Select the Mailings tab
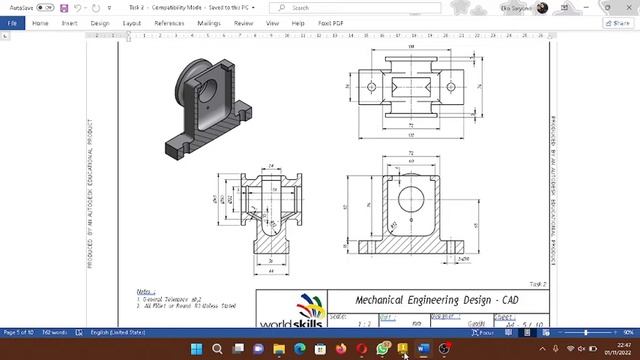This screenshot has width=640, height=360. click(209, 23)
